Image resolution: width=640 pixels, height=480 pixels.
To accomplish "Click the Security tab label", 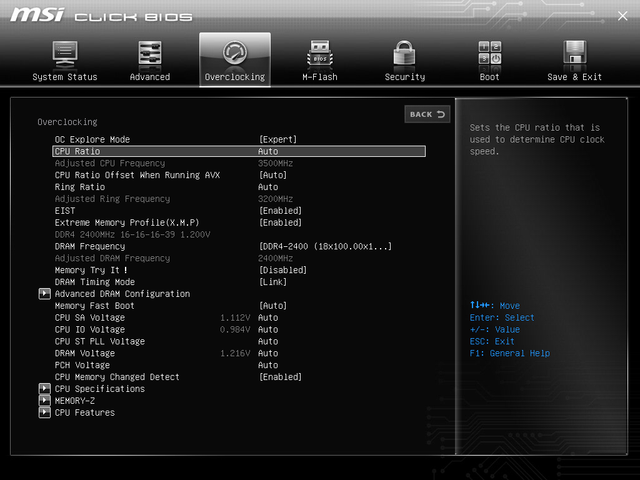I will (404, 77).
